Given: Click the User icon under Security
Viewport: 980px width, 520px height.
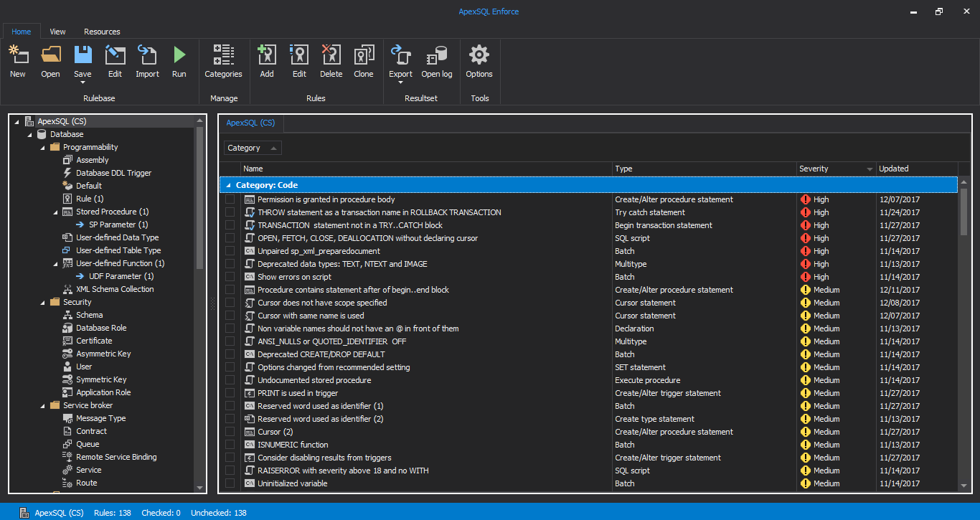Looking at the screenshot, I should (68, 367).
